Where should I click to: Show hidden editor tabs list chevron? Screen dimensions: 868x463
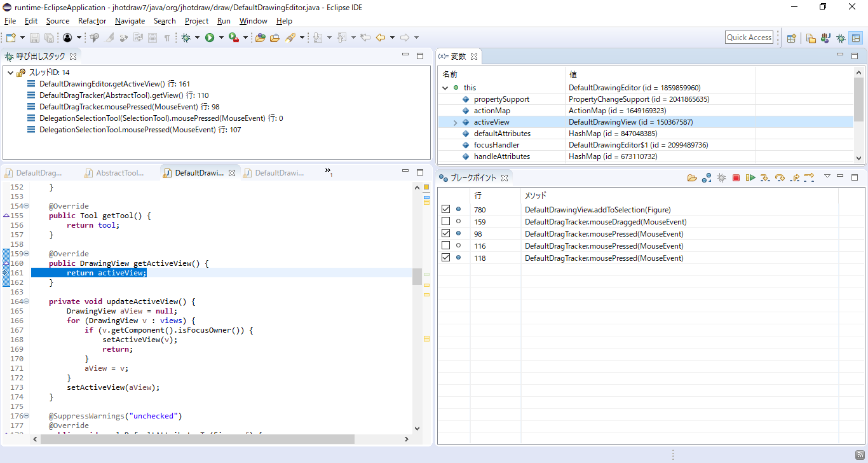click(329, 172)
